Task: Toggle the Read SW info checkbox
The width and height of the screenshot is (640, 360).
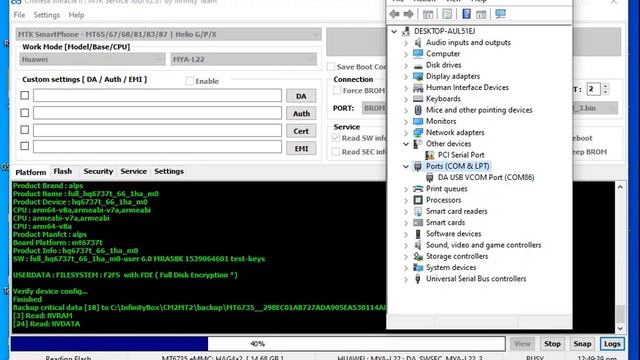Action: pos(336,138)
